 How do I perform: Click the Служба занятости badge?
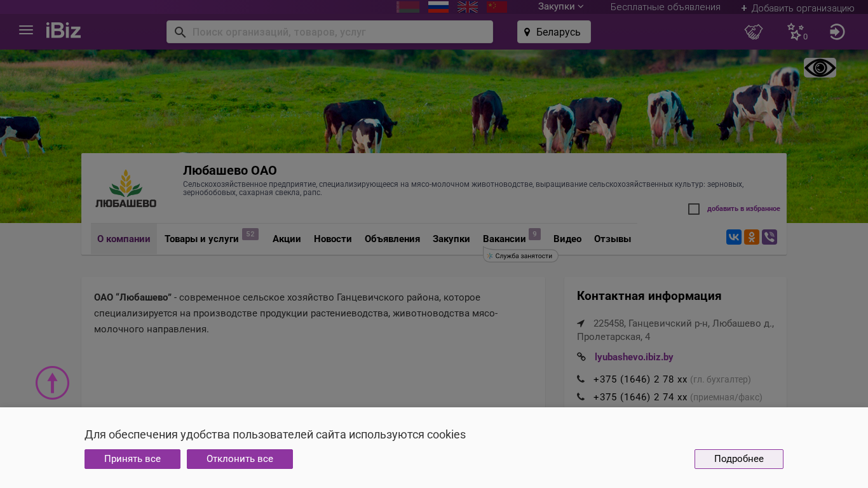point(521,255)
